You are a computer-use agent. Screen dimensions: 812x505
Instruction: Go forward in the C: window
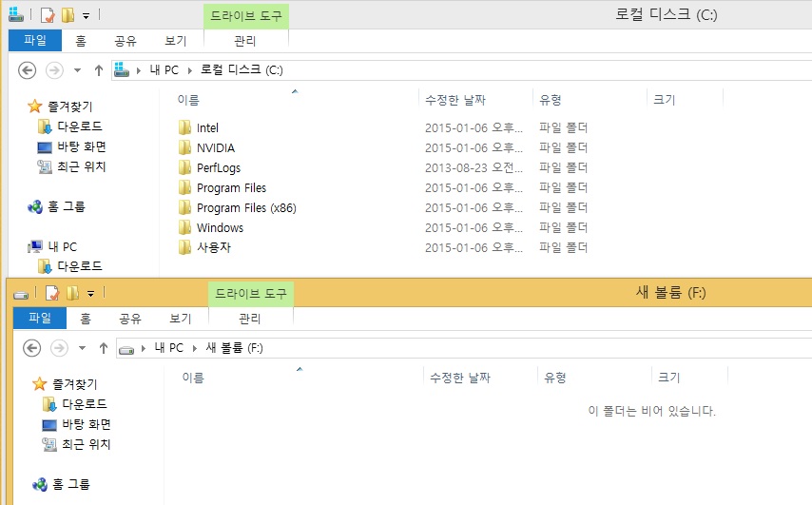click(54, 70)
